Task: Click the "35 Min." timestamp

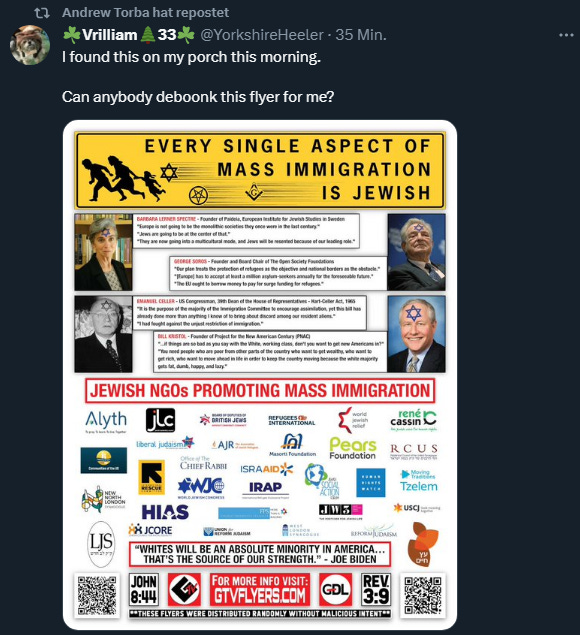Action: [361, 35]
